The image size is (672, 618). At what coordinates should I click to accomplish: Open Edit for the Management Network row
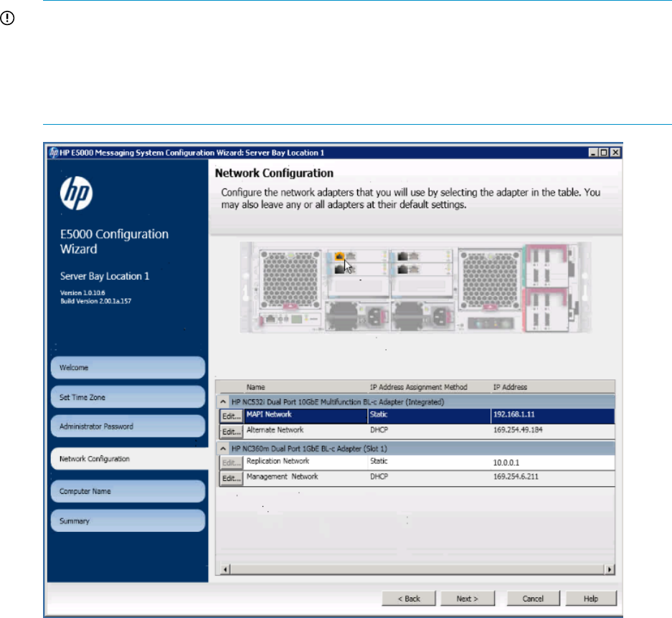(x=232, y=478)
